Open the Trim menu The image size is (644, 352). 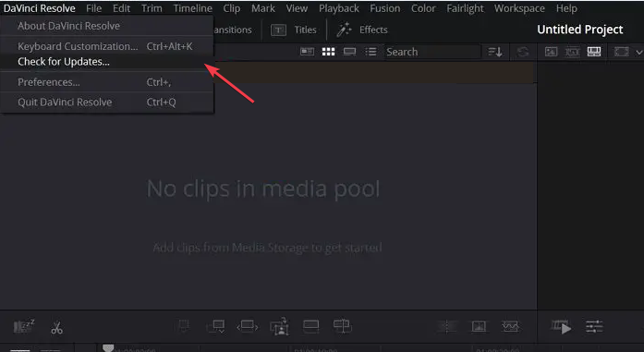point(152,8)
